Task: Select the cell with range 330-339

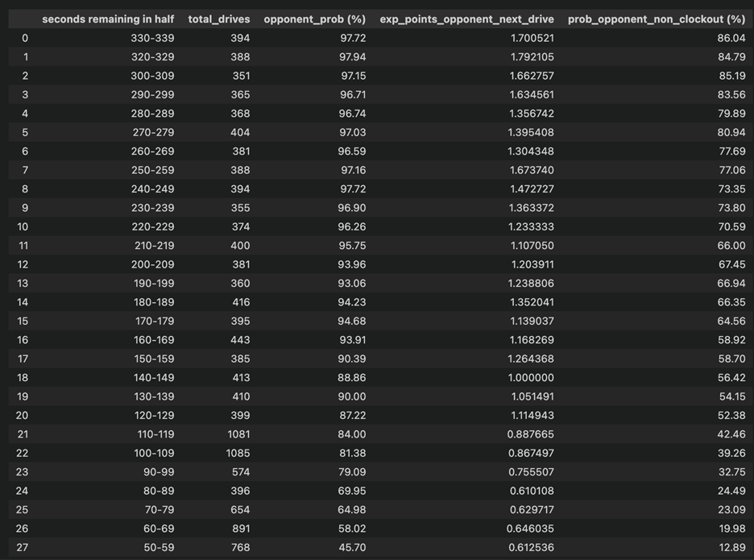Action: [x=152, y=38]
